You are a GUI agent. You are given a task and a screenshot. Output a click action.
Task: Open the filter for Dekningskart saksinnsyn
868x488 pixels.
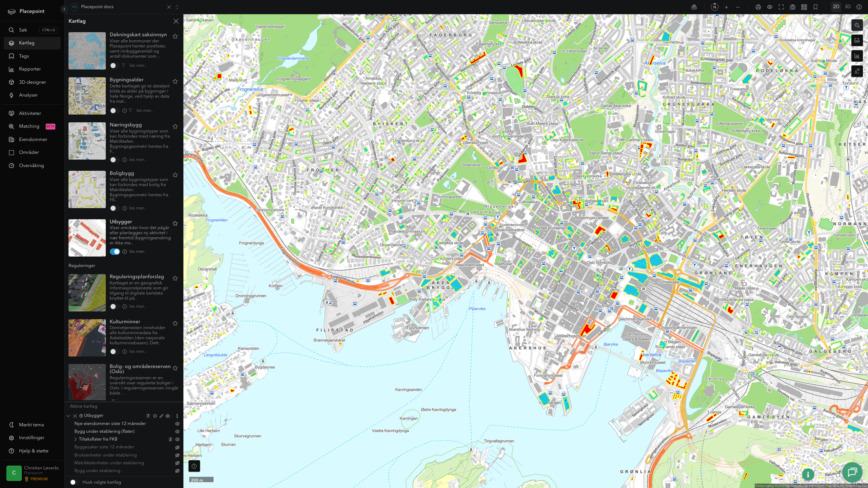pos(123,65)
